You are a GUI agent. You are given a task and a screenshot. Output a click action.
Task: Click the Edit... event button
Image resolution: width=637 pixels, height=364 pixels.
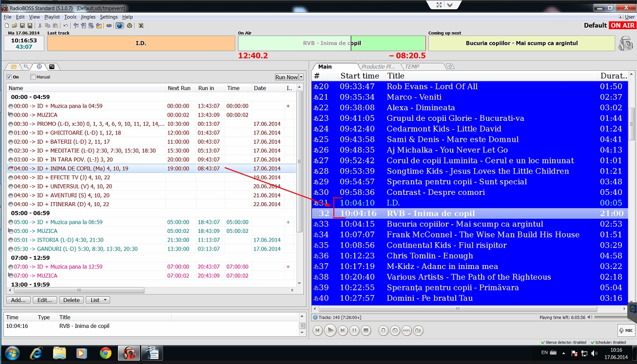pyautogui.click(x=45, y=300)
